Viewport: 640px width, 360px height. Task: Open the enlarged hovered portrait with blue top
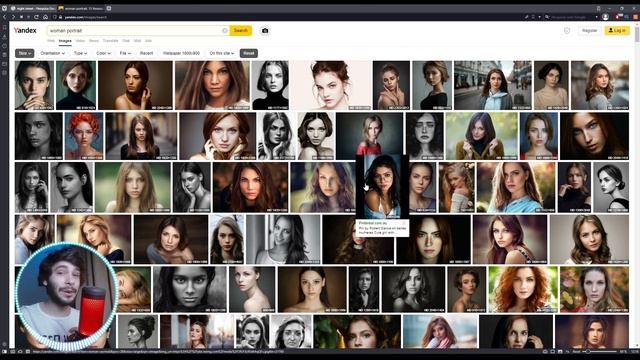[x=382, y=186]
